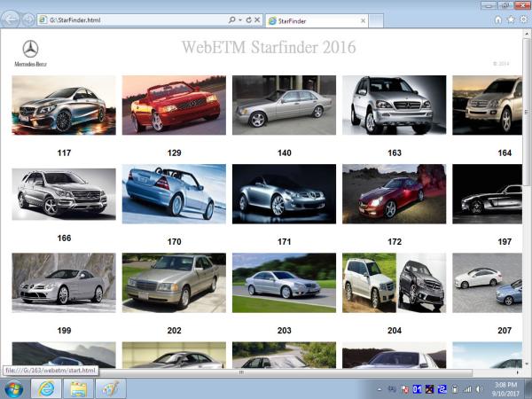The image size is (532, 399).
Task: Click the 172 label text
Action: click(395, 242)
